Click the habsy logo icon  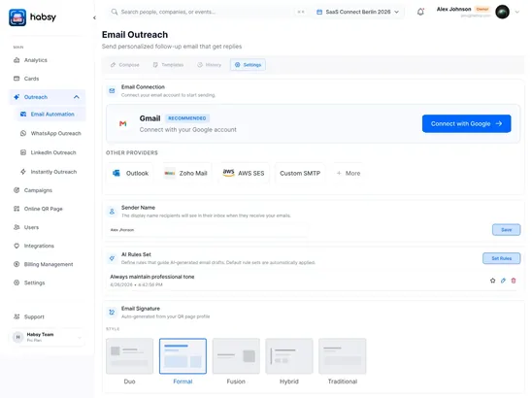click(17, 17)
